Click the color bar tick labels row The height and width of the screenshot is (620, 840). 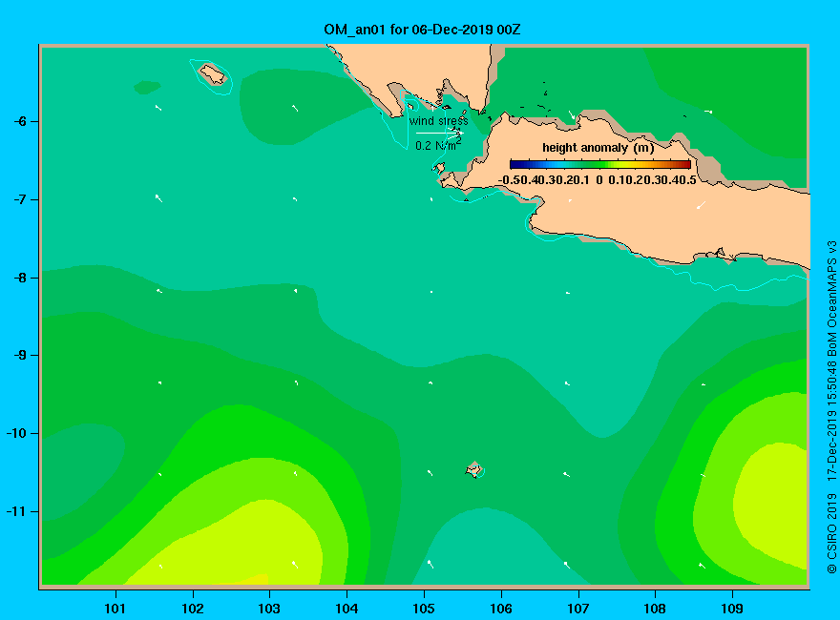click(x=597, y=180)
